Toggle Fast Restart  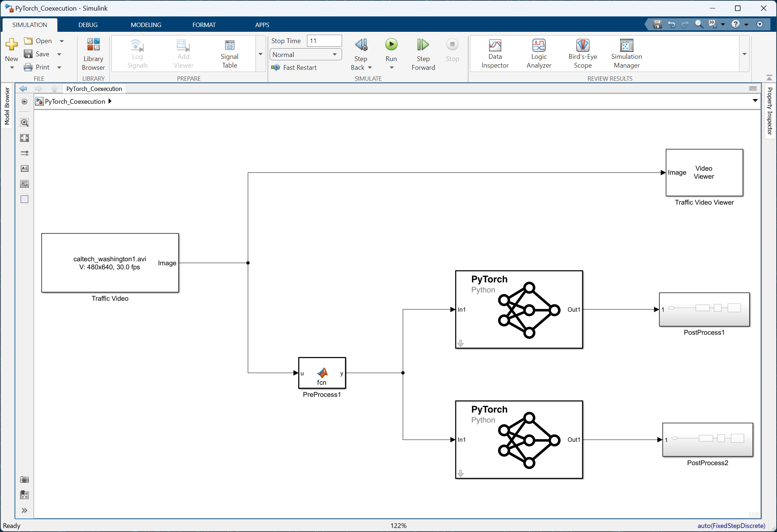pyautogui.click(x=294, y=68)
